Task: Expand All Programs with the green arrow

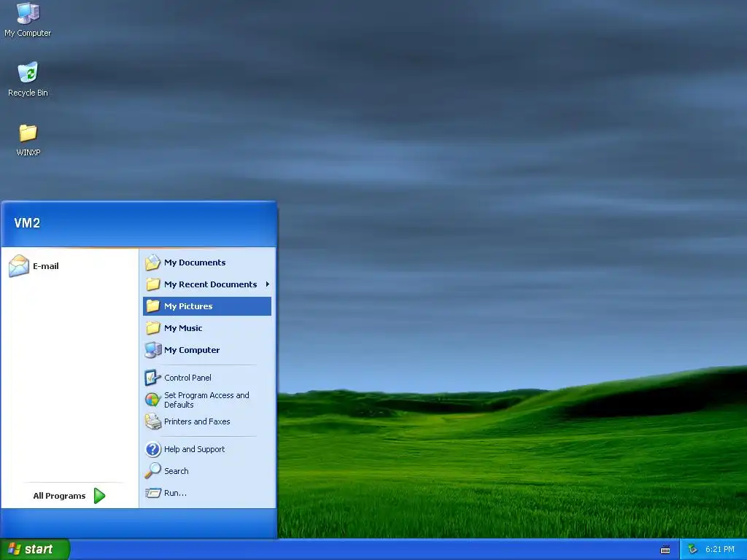Action: pos(99,496)
